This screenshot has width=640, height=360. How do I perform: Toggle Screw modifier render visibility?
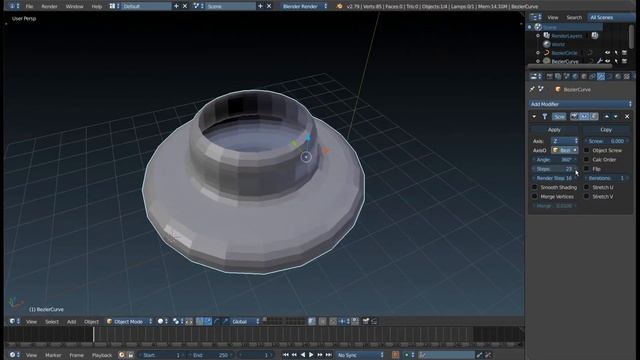point(574,117)
